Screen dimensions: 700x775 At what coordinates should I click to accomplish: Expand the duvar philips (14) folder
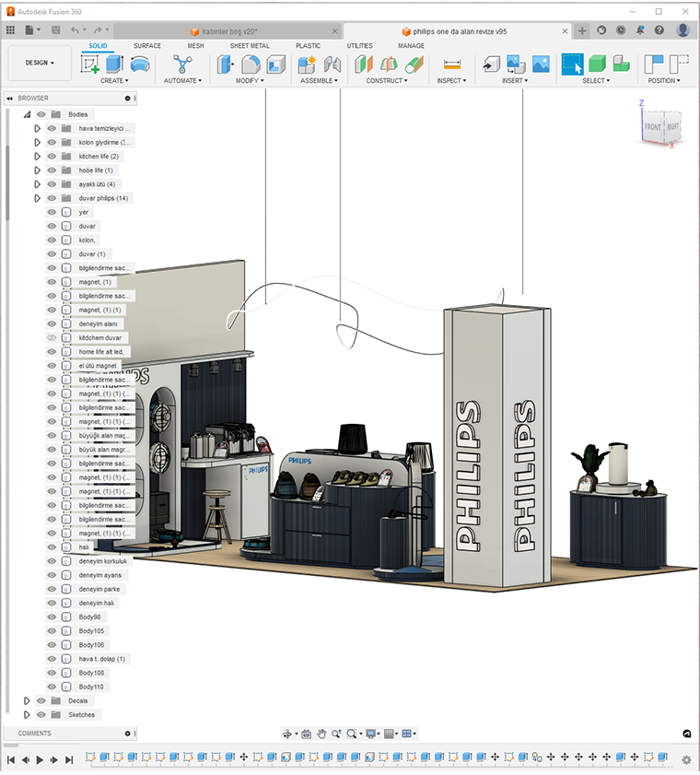click(38, 198)
